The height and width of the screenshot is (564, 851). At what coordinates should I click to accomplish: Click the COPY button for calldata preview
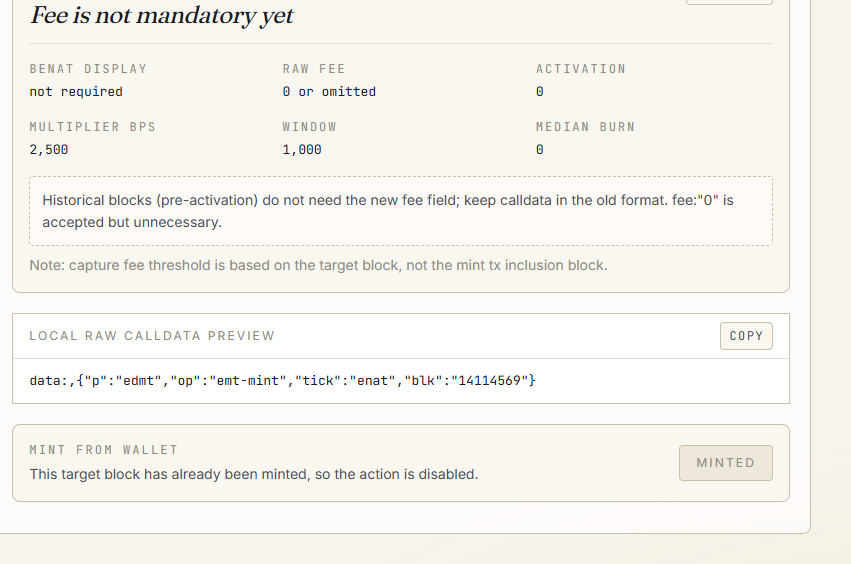pos(746,336)
